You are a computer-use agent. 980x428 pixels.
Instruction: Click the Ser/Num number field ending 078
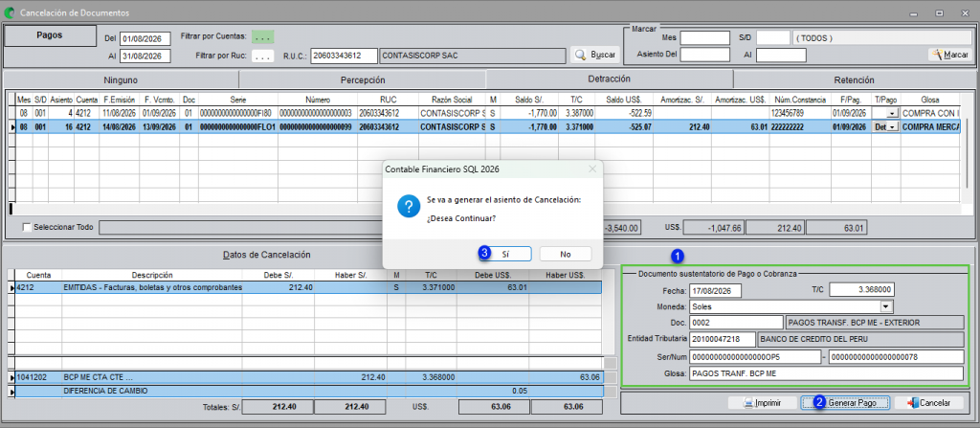point(896,356)
